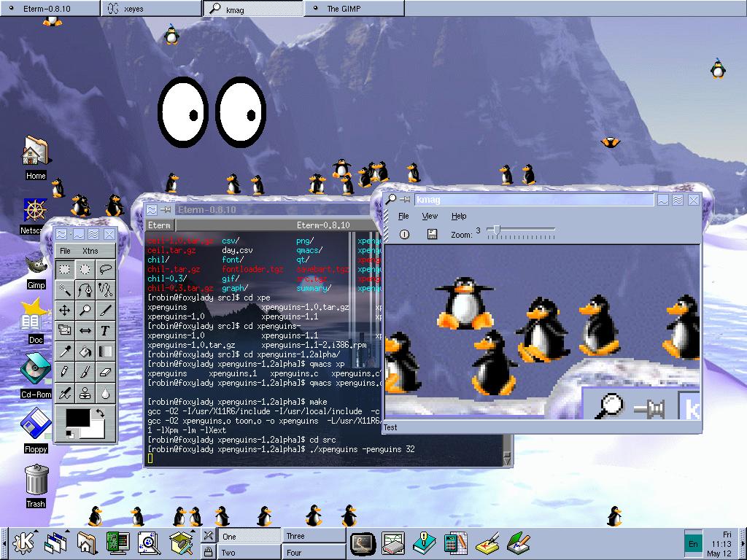Screen dimensions: 747x560
Task: Toggle the padlock in the desktop pager
Action: pos(208,552)
